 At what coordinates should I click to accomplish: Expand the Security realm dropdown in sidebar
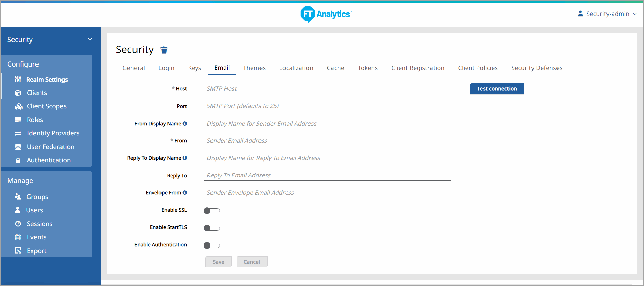90,40
